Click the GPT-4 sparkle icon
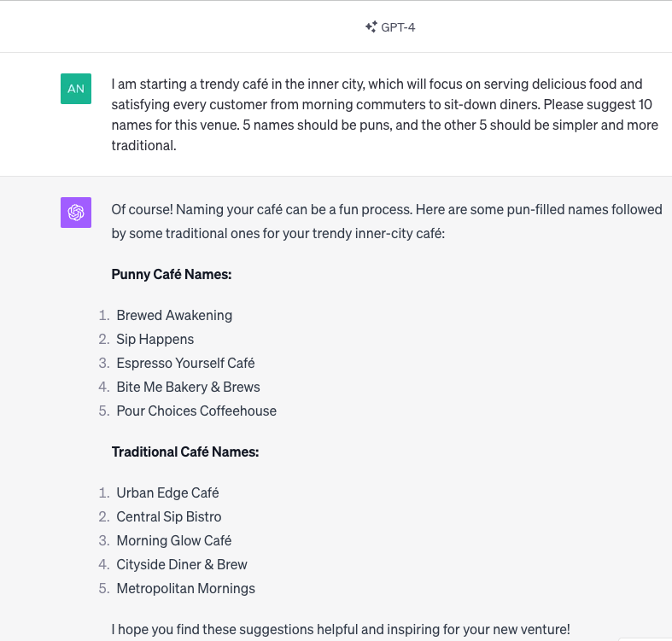This screenshot has height=641, width=672. (x=371, y=27)
